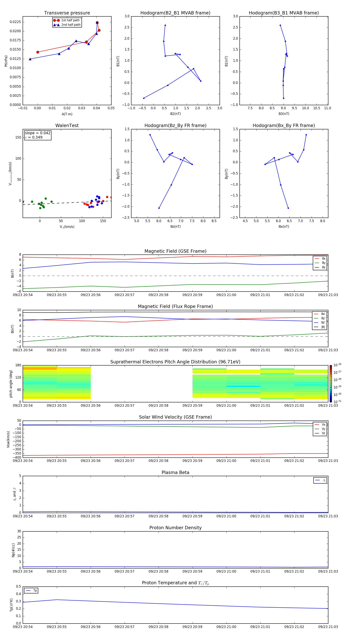
Task: Select the "Hodogram(B2_B1 MVAB frame)" title
Action: point(175,13)
